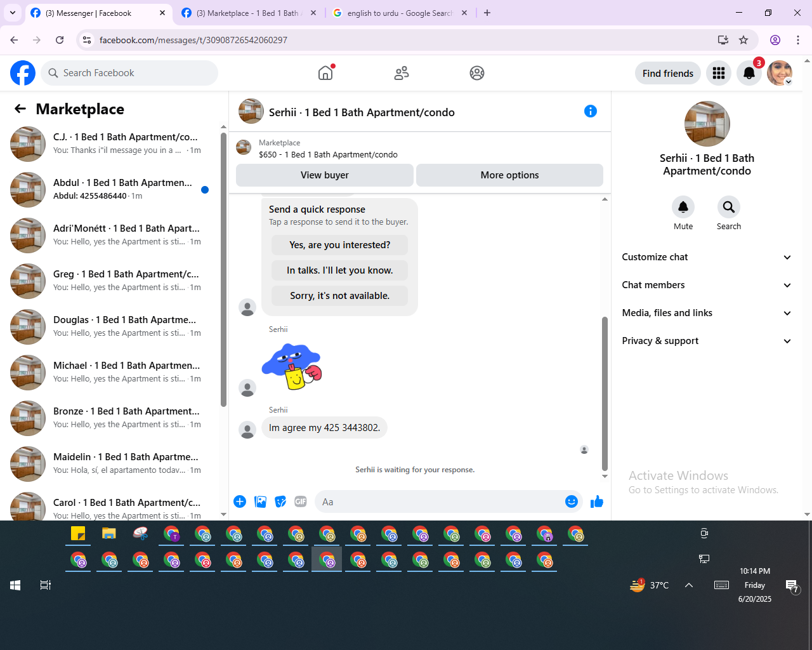Viewport: 812px width, 650px height.
Task: Search within the Serhii conversation
Action: (729, 207)
